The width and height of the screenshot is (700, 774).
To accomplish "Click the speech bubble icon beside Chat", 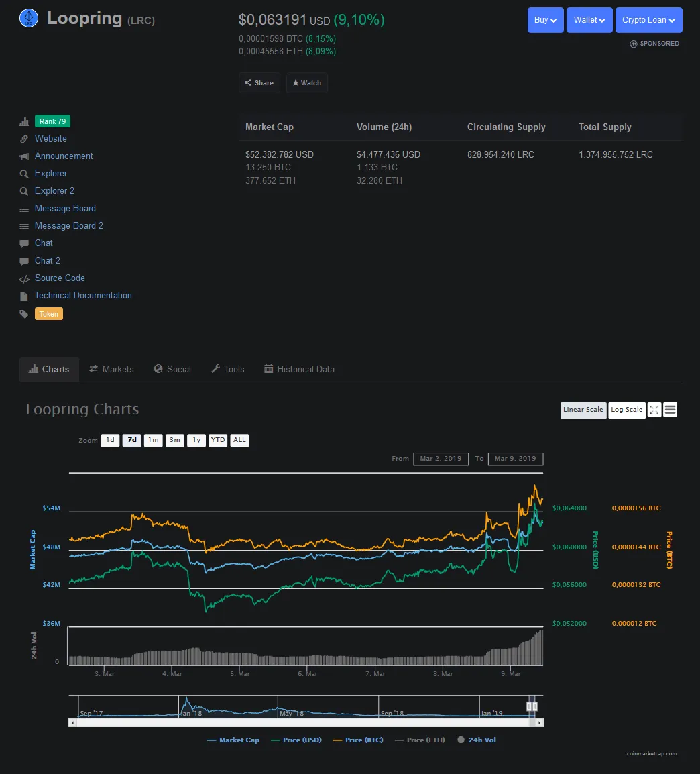I will (23, 244).
